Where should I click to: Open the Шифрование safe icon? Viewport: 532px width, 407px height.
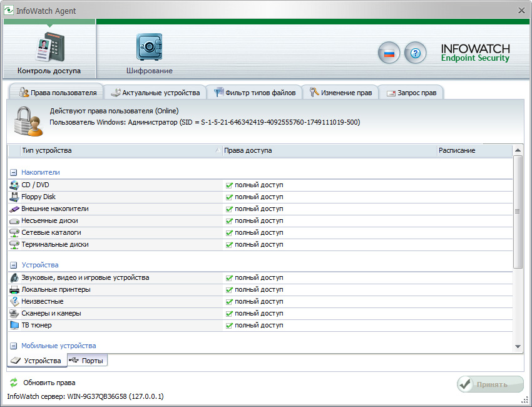tap(150, 47)
